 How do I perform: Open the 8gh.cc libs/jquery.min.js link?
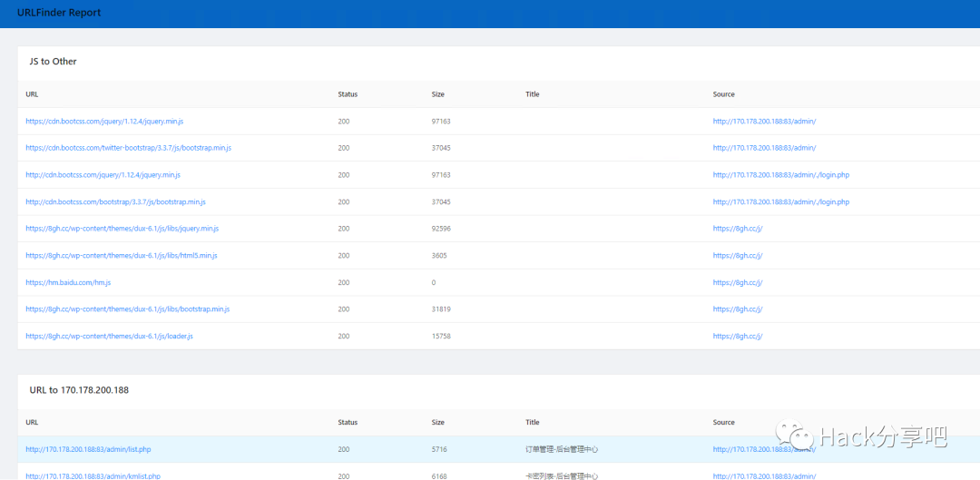click(122, 229)
